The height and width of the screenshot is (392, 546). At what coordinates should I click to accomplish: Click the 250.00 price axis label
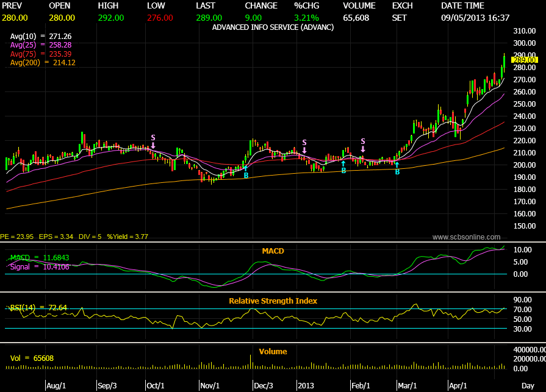pyautogui.click(x=525, y=104)
